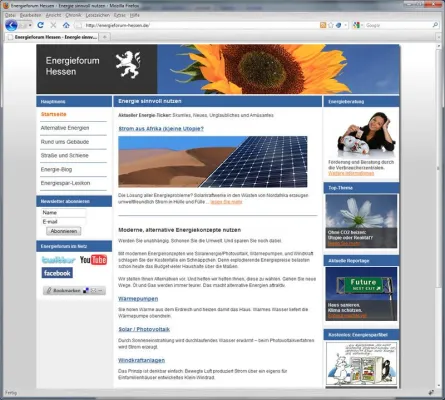Click the Bookmarken share button
445x400 pixels.
74,291
